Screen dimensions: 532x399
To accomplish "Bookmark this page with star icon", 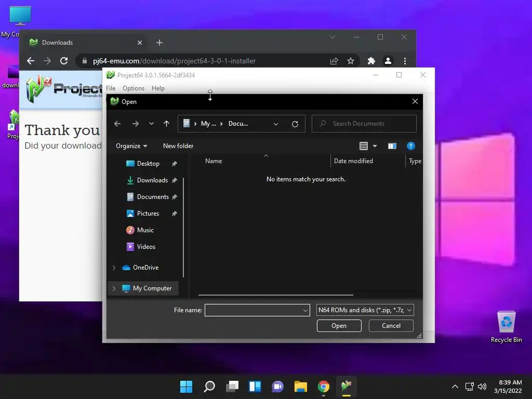I will click(x=351, y=61).
